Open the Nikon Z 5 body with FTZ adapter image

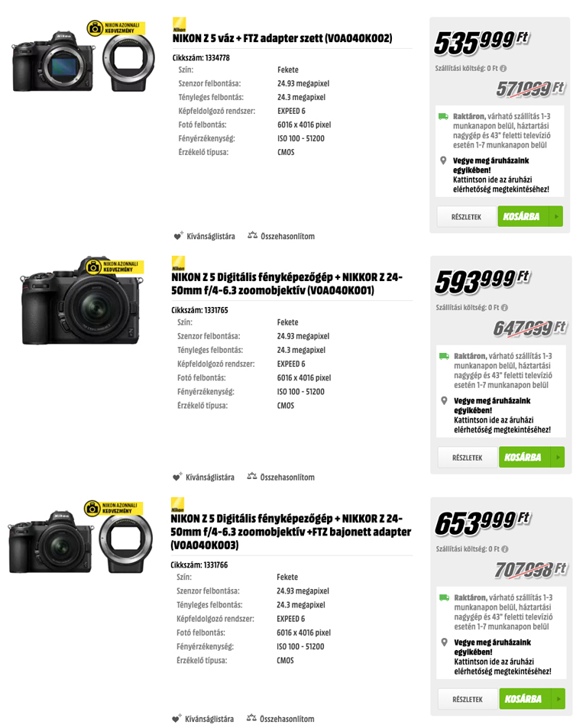coord(83,57)
